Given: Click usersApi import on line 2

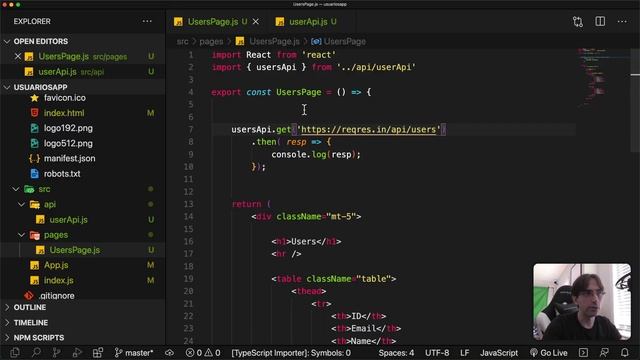Looking at the screenshot, I should (x=276, y=67).
